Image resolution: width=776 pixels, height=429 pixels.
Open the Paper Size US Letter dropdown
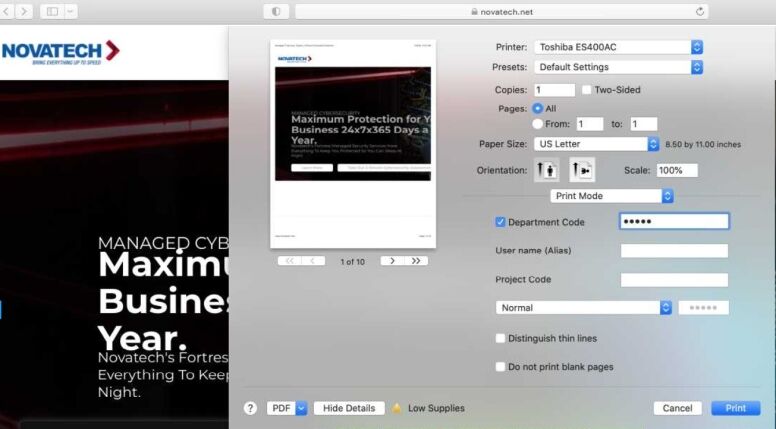[x=596, y=144]
